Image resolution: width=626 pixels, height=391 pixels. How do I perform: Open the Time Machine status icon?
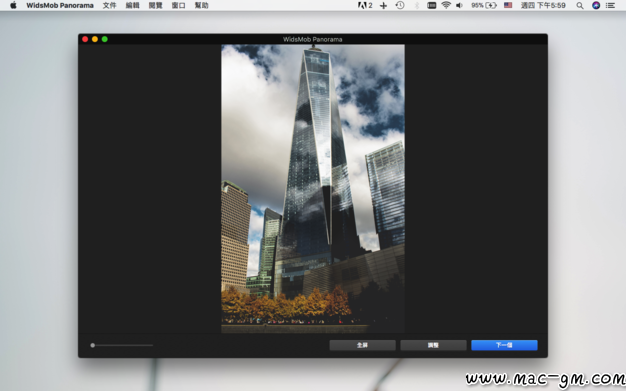point(400,5)
